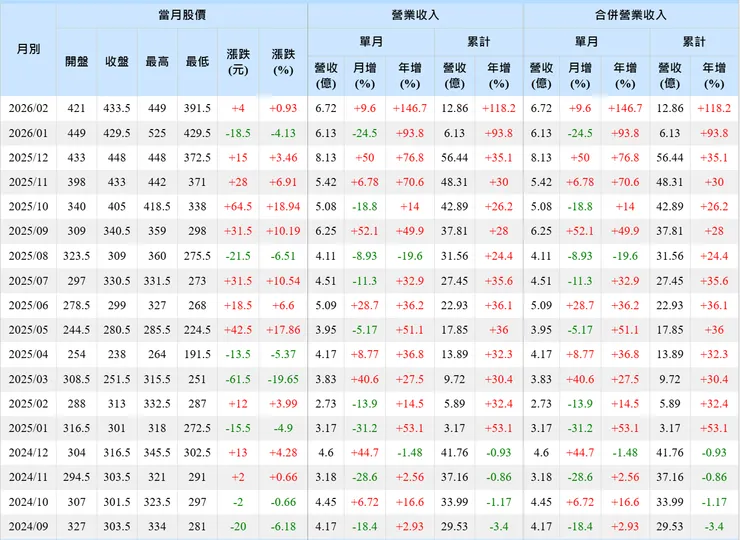Click high price 525 in 2026/01 row

click(x=157, y=133)
